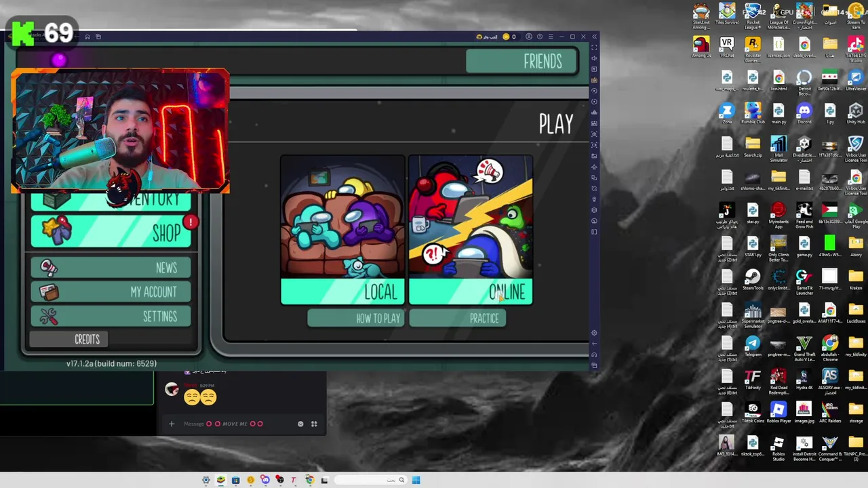Image resolution: width=868 pixels, height=488 pixels.
Task: Open the Supermarket Simulator shortcut
Action: (x=753, y=315)
